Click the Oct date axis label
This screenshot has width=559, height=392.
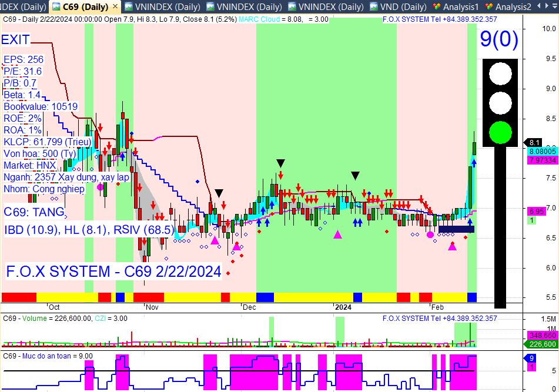(x=54, y=307)
